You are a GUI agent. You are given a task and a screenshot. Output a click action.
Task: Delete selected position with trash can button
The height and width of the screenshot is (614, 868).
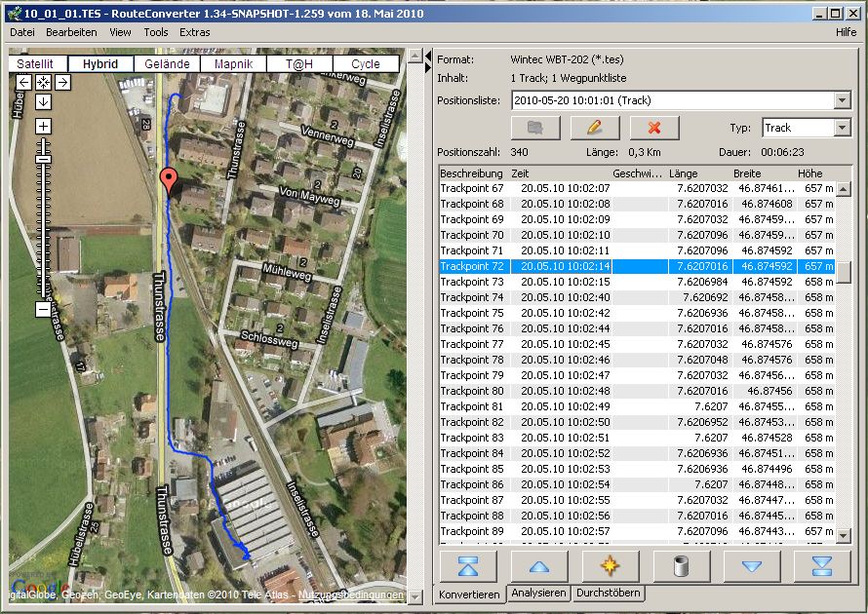(680, 566)
